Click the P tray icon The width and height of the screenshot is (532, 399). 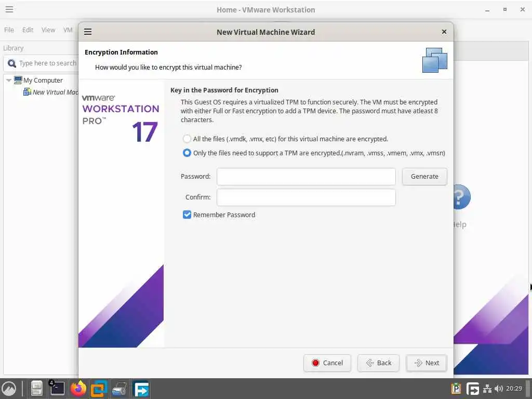coord(456,389)
